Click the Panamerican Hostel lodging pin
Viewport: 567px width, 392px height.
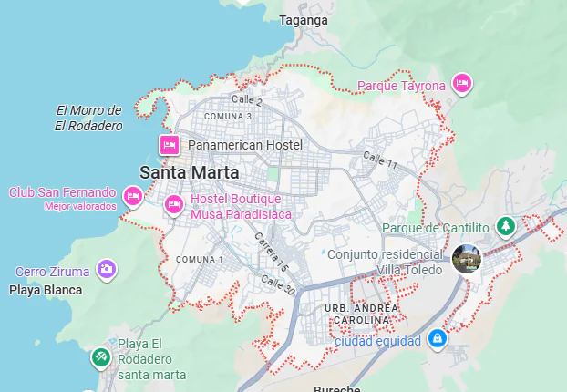pyautogui.click(x=170, y=145)
